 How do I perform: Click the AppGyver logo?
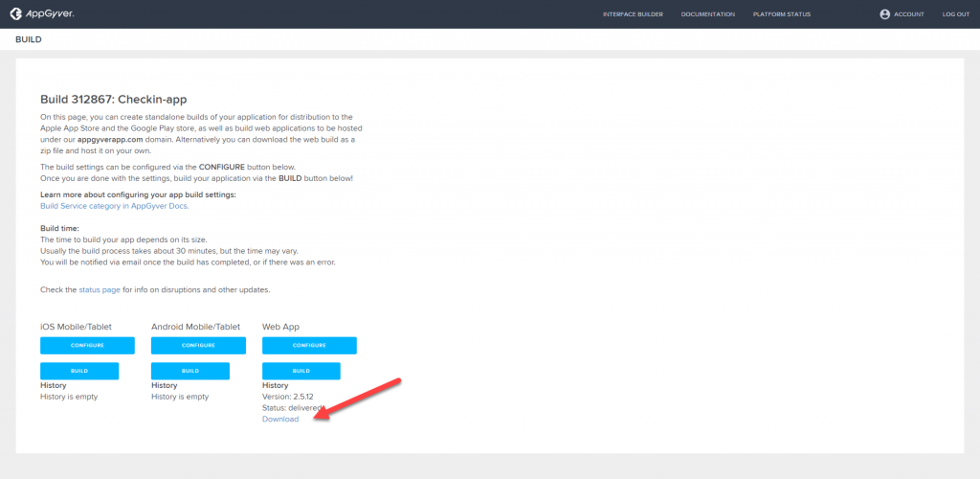pos(42,13)
